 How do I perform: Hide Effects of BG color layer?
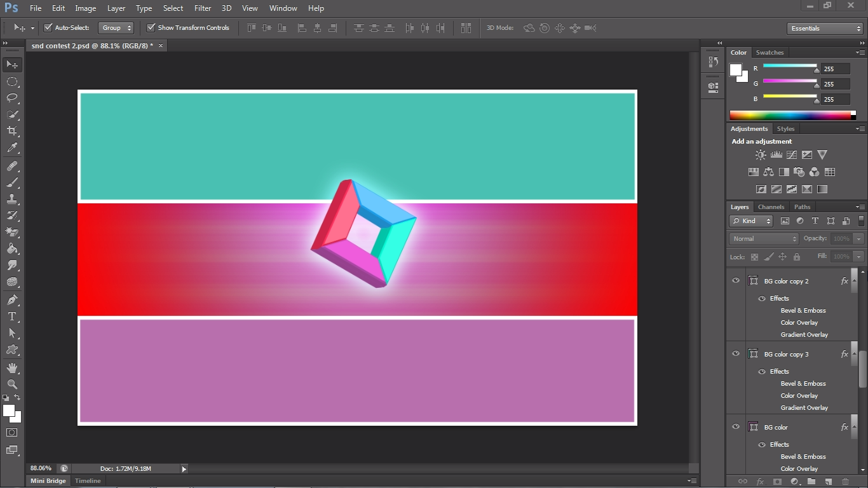click(761, 445)
